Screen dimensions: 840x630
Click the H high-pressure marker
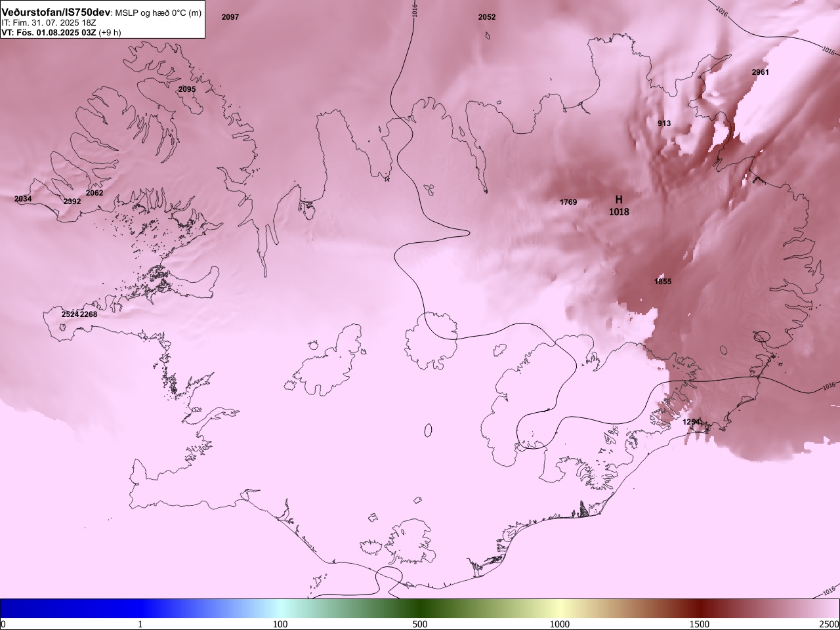click(619, 199)
